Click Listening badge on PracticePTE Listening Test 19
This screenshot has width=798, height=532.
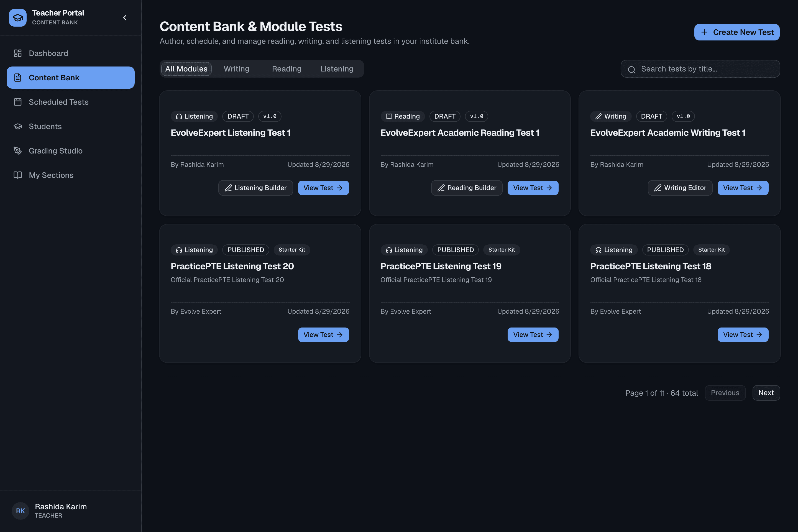click(x=404, y=250)
